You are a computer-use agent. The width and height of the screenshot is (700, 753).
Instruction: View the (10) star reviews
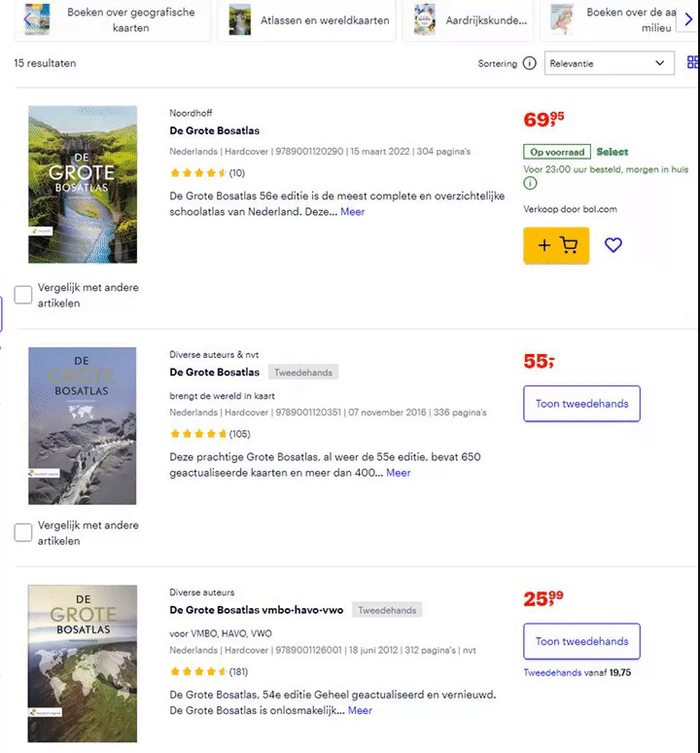[x=207, y=173]
